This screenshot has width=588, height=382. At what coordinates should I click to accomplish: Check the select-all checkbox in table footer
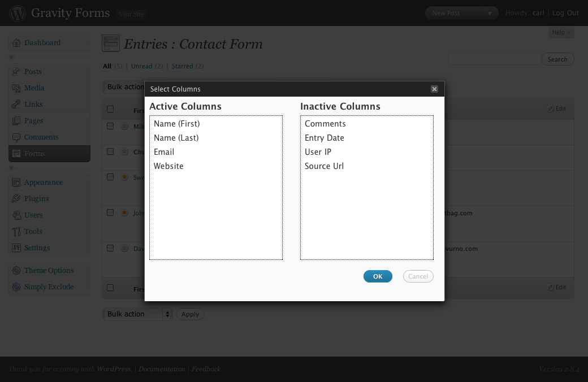tap(110, 288)
